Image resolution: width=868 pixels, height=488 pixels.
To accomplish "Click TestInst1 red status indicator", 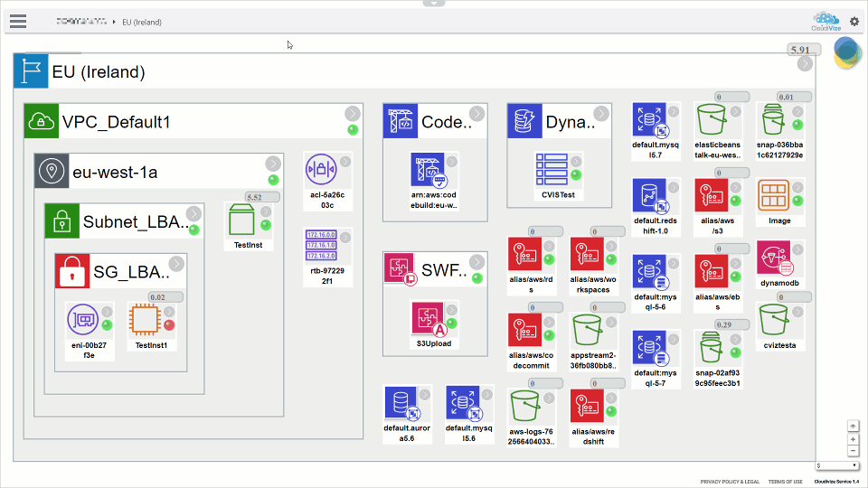I will [169, 325].
